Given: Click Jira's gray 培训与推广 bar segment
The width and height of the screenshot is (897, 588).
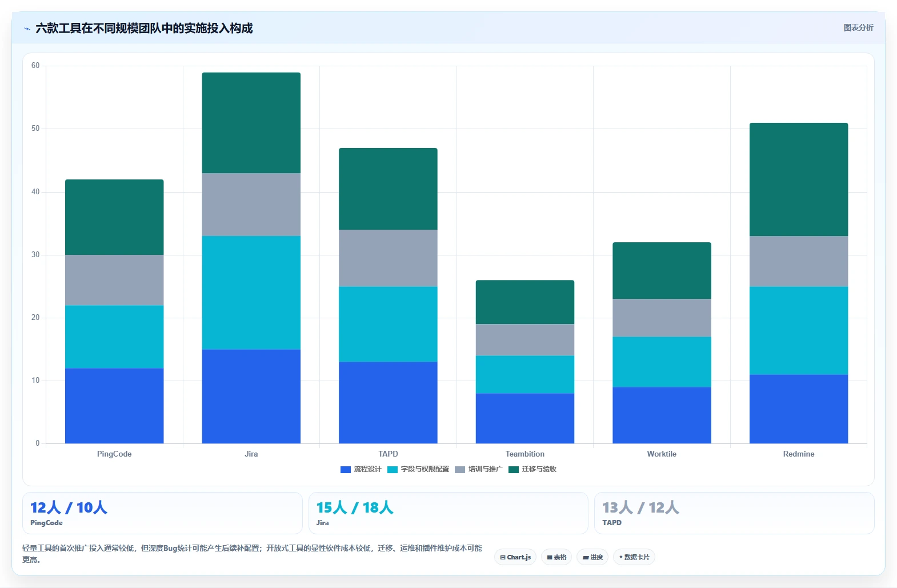Looking at the screenshot, I should coord(251,205).
